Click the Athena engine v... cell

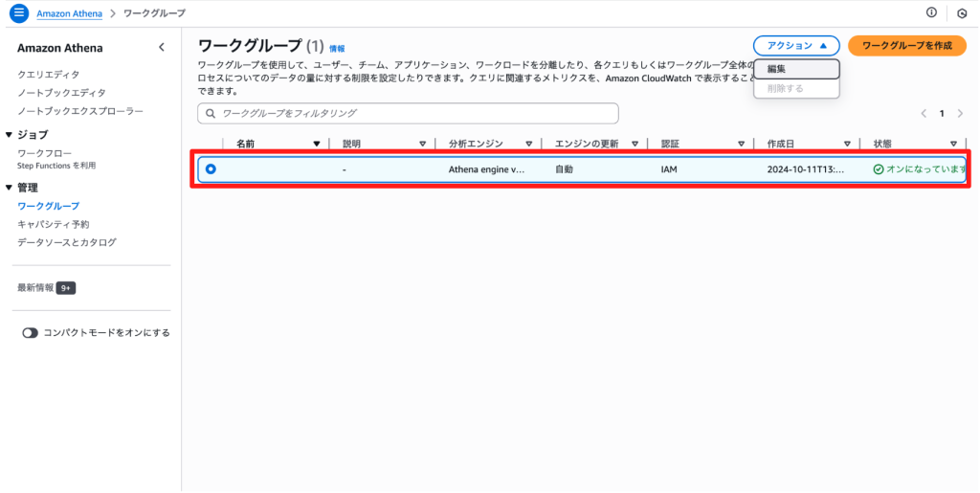click(x=486, y=169)
